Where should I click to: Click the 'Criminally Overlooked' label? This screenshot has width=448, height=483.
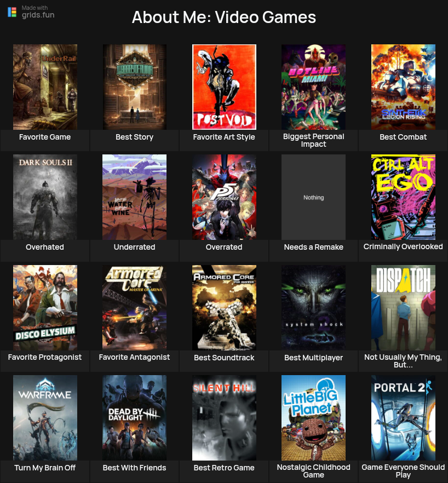coord(403,247)
